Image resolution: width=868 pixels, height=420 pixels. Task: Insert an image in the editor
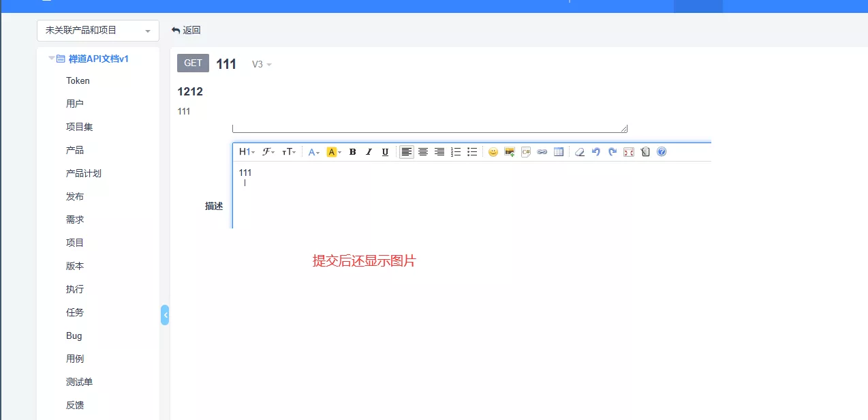[510, 152]
